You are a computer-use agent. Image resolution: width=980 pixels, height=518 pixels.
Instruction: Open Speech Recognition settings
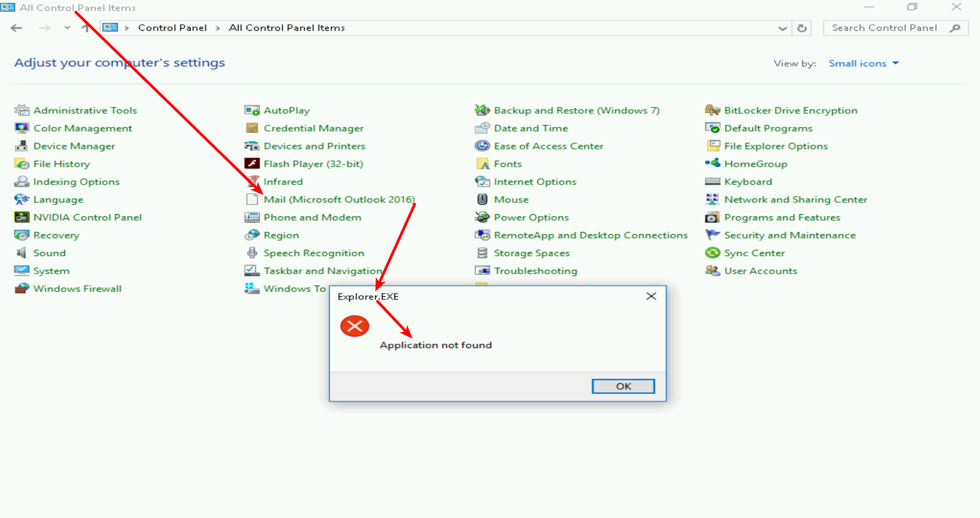click(313, 253)
